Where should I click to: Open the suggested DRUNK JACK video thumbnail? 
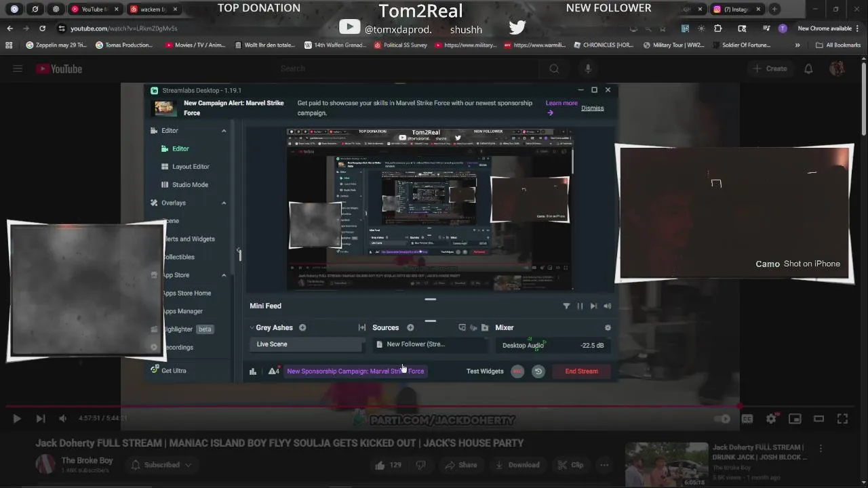click(667, 464)
